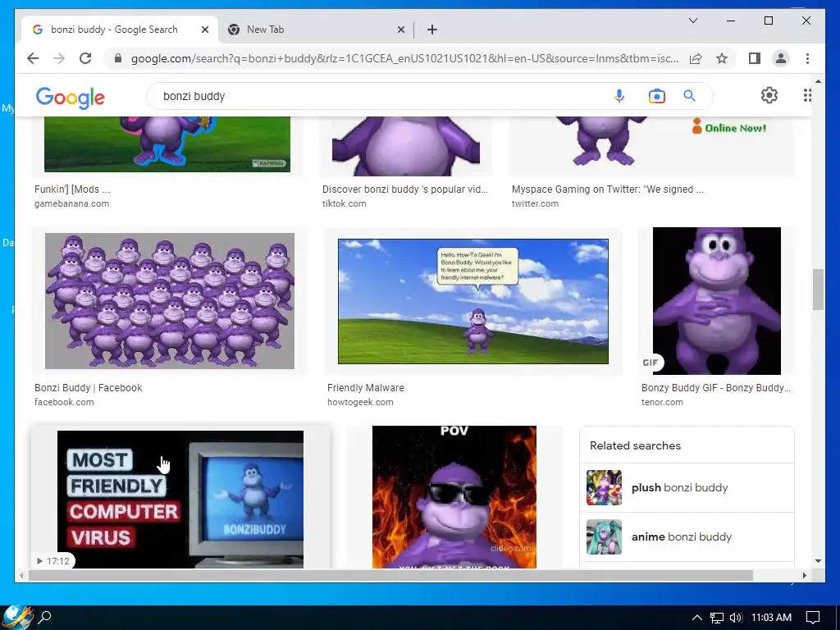Submit search with the magnifier icon

coord(689,96)
